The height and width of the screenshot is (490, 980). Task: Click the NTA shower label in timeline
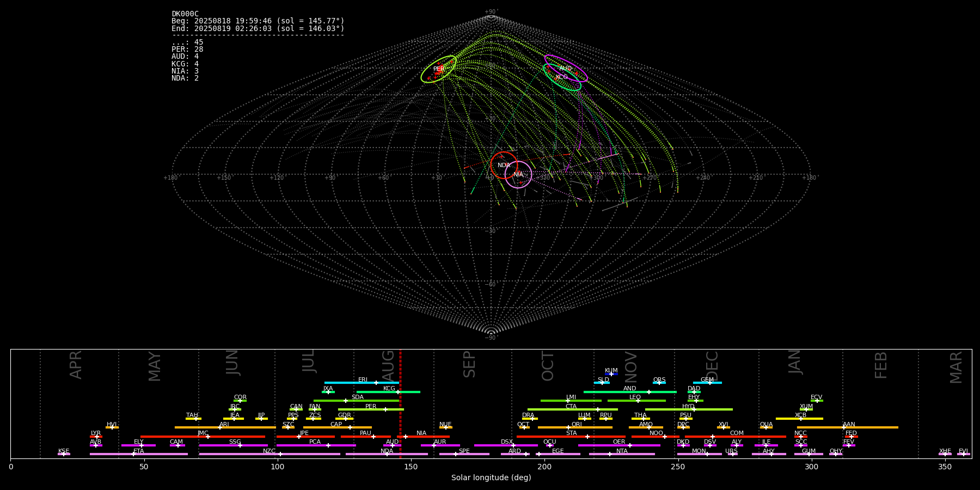coord(622,451)
